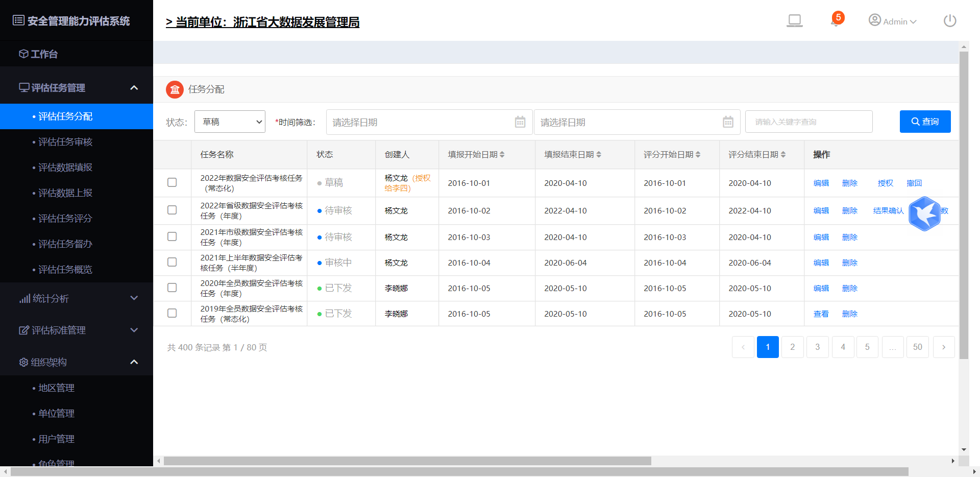Open notifications bell with 5 badge
980x477 pixels.
[837, 19]
